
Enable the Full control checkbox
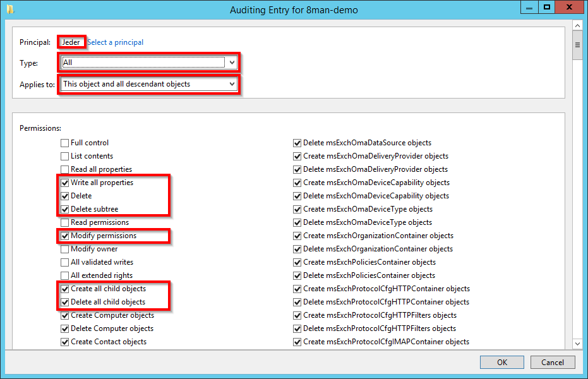click(x=65, y=143)
